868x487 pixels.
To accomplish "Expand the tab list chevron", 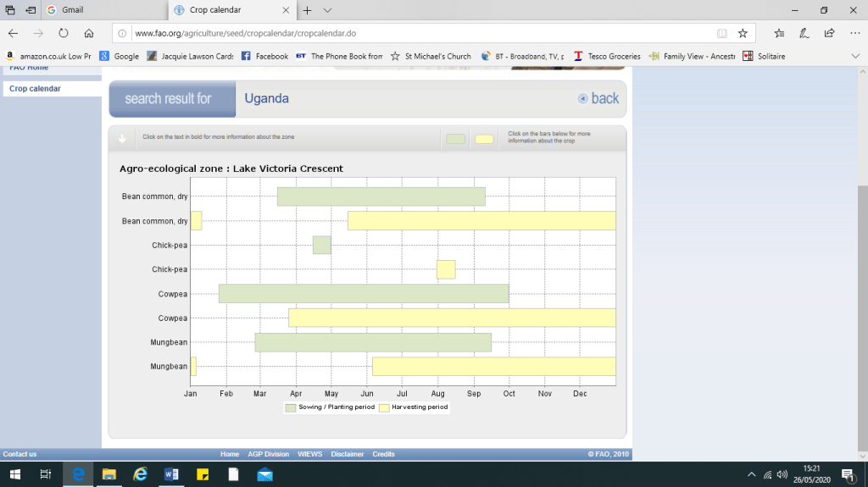I will coord(327,10).
